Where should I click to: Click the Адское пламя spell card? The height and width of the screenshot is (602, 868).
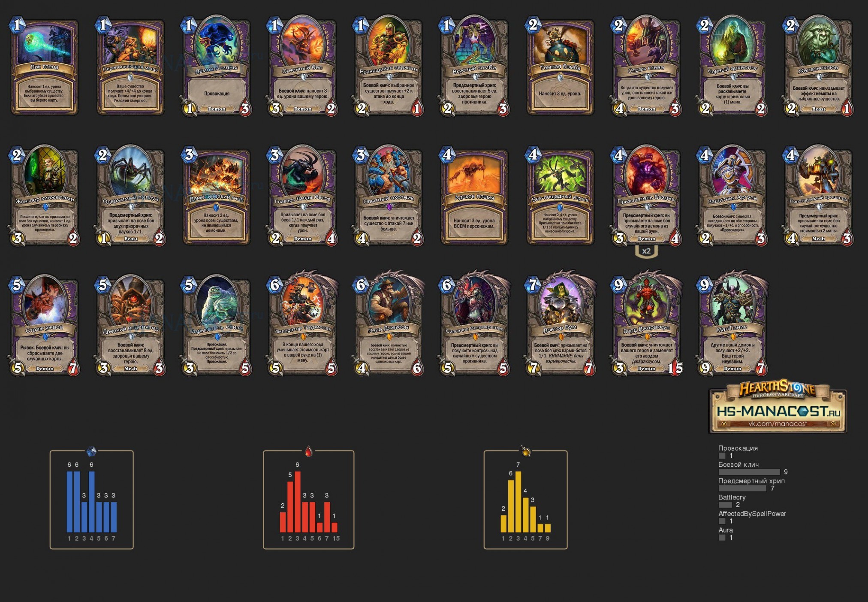(474, 195)
